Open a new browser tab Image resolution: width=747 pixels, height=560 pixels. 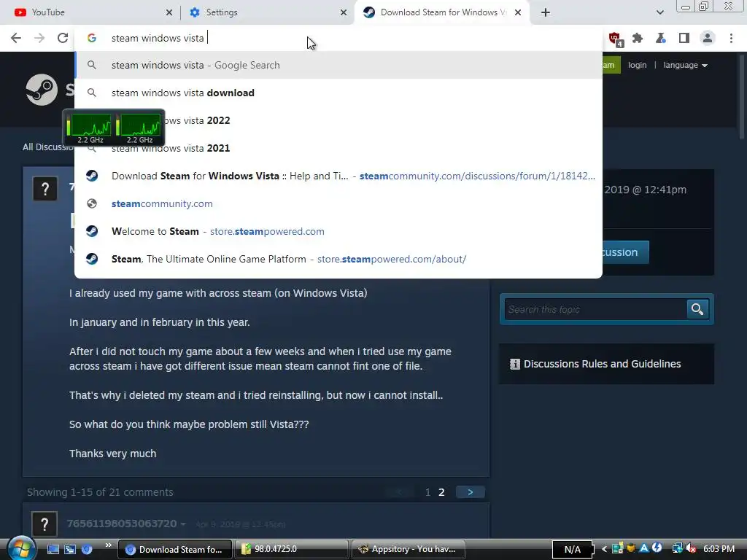tap(546, 12)
